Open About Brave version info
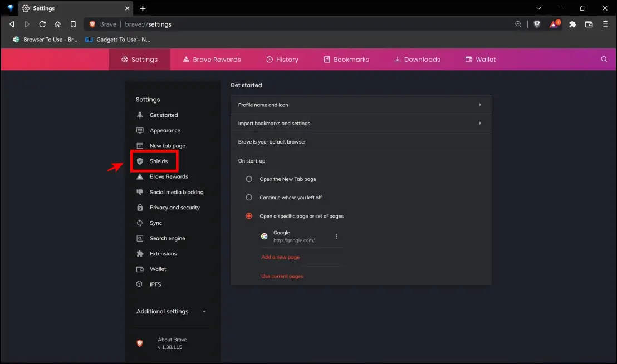This screenshot has height=364, width=617. pos(172,343)
